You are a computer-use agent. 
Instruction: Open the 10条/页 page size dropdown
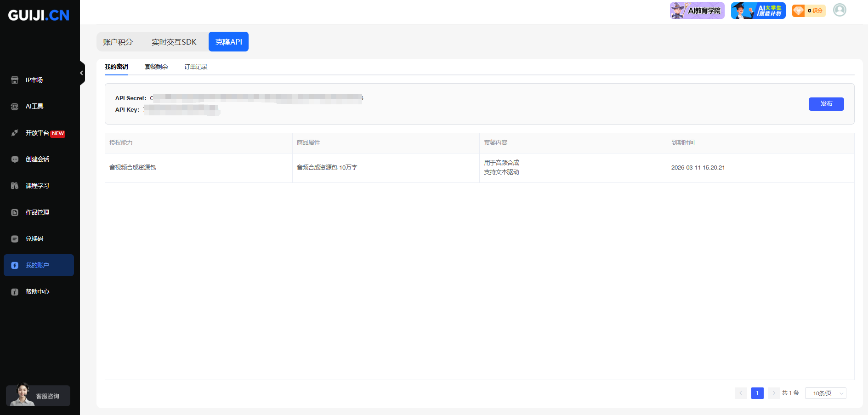coord(825,393)
